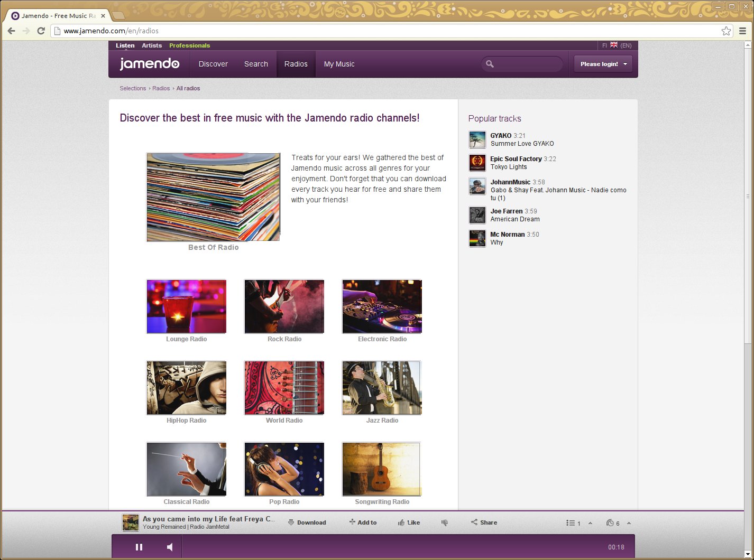The image size is (754, 560).
Task: Open the Please login dropdown
Action: [603, 64]
